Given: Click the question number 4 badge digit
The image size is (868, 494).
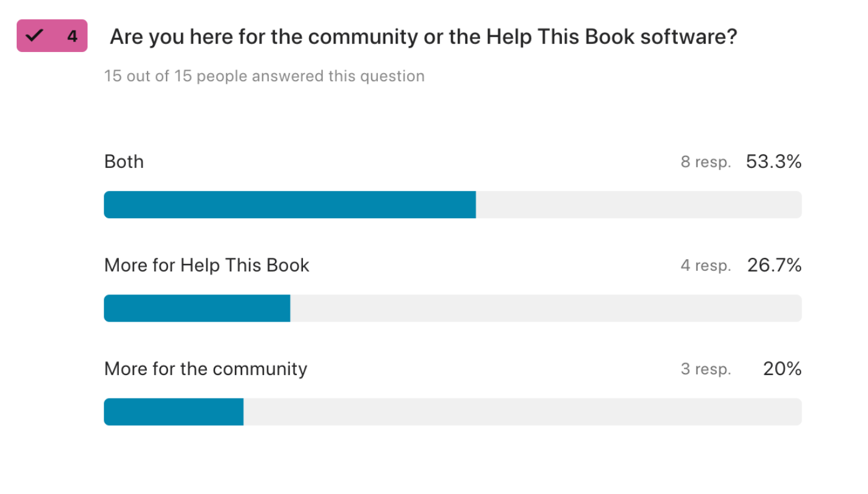Looking at the screenshot, I should 72,37.
